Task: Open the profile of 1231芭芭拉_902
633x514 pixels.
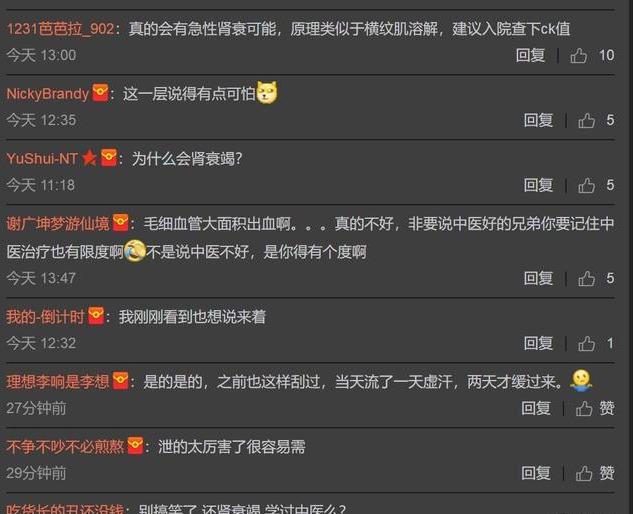Action: coord(61,29)
